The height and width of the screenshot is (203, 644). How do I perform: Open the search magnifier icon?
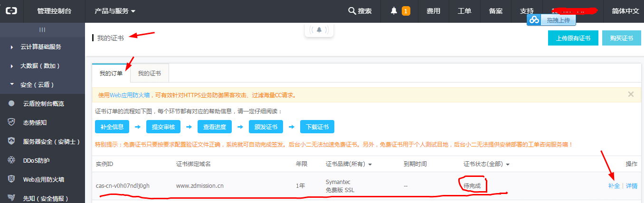352,11
